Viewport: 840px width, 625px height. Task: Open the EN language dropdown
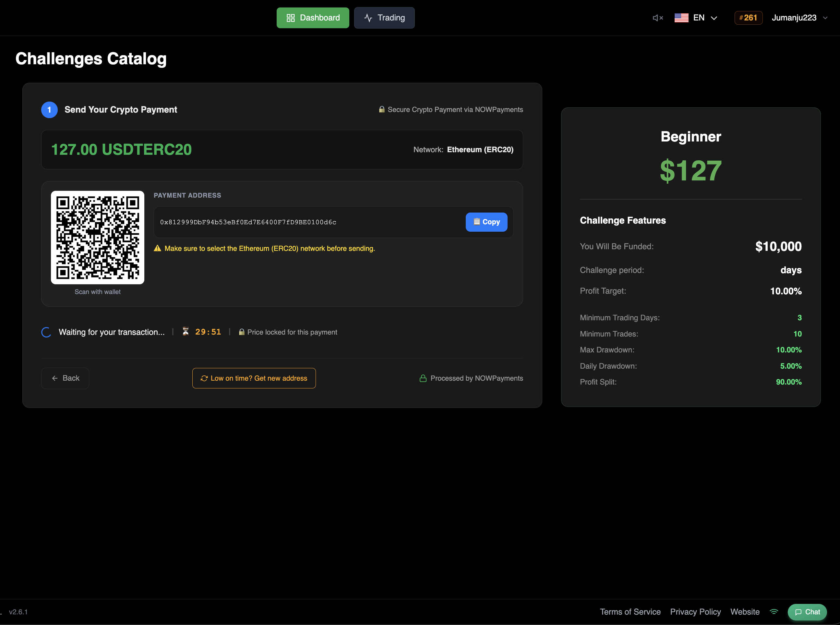tap(714, 18)
